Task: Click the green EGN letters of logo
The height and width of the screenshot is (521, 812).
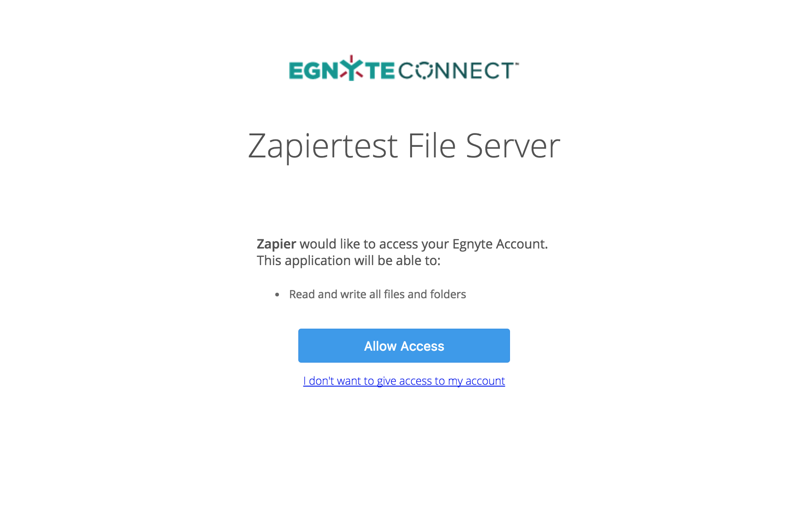Action: [x=314, y=71]
